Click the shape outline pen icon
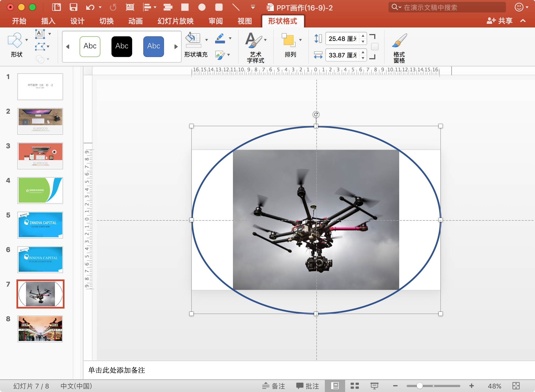This screenshot has width=535, height=392. (x=220, y=38)
